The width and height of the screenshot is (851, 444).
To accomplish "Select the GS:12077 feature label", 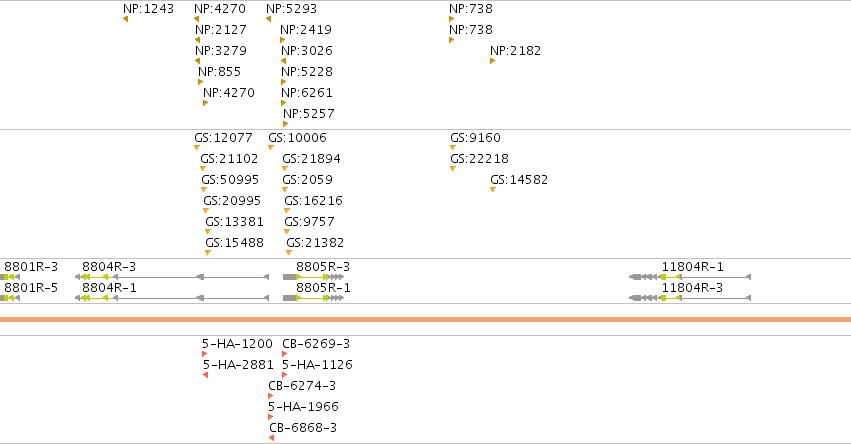I will click(x=224, y=138).
